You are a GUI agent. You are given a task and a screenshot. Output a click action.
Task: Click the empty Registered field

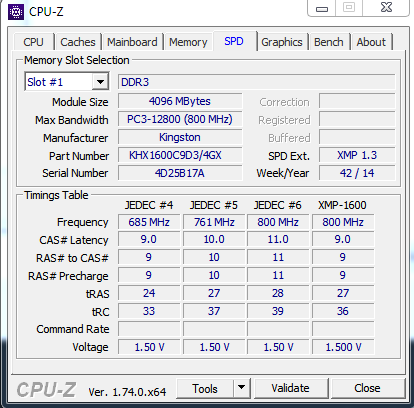click(357, 119)
